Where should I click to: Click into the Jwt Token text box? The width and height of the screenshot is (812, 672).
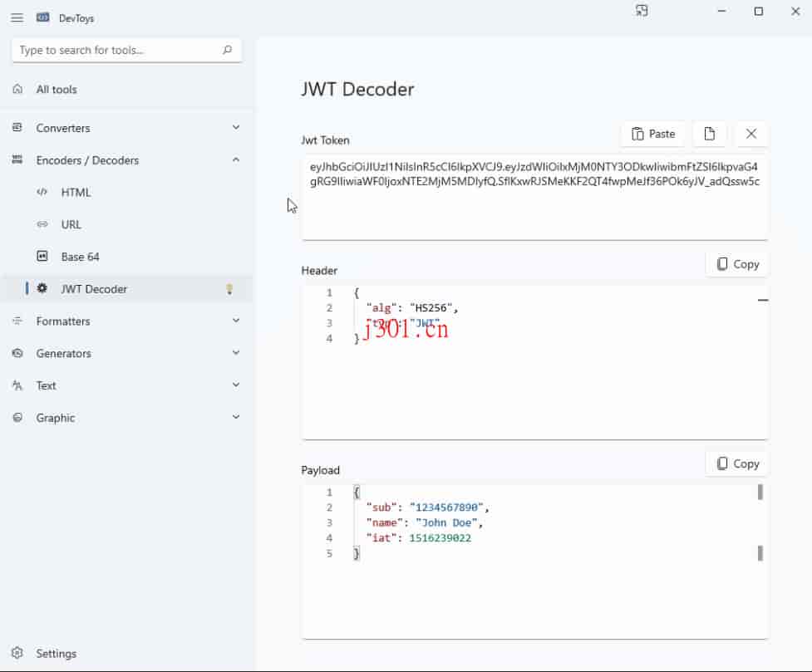click(535, 199)
